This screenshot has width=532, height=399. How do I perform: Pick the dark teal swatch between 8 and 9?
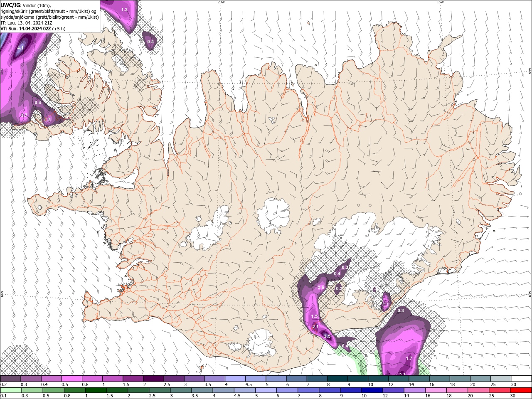337,379
